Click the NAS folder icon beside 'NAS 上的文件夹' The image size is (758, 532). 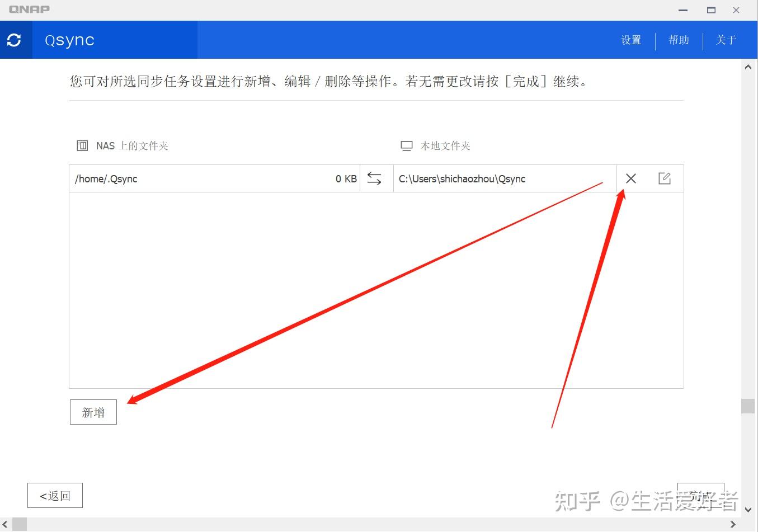pos(82,145)
